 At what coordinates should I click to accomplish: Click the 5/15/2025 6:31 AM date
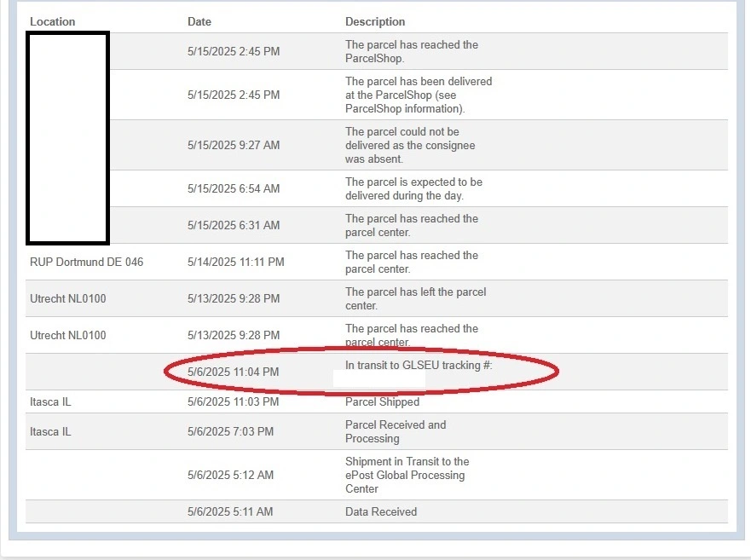[x=234, y=225]
